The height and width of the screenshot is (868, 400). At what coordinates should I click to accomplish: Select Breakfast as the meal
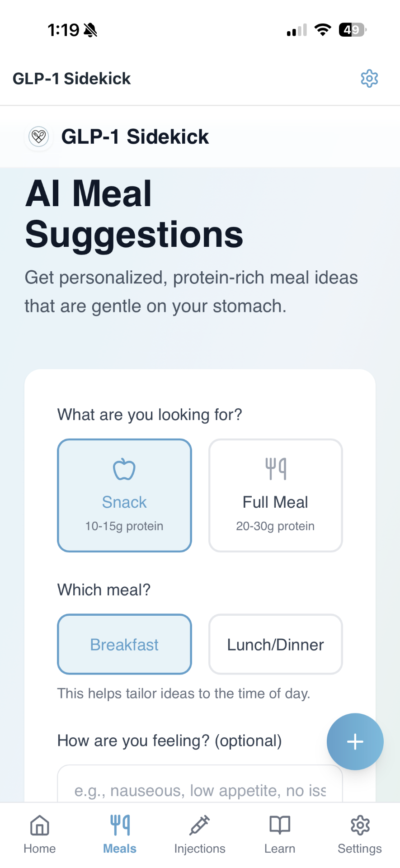click(x=124, y=644)
